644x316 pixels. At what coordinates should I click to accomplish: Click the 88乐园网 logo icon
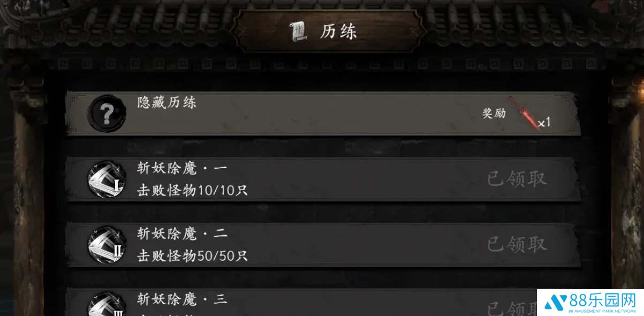click(555, 303)
